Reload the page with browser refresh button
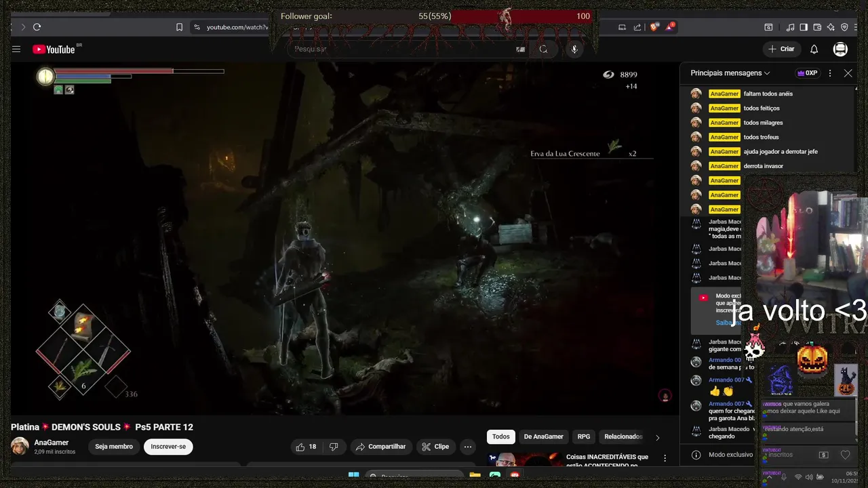 click(x=37, y=27)
